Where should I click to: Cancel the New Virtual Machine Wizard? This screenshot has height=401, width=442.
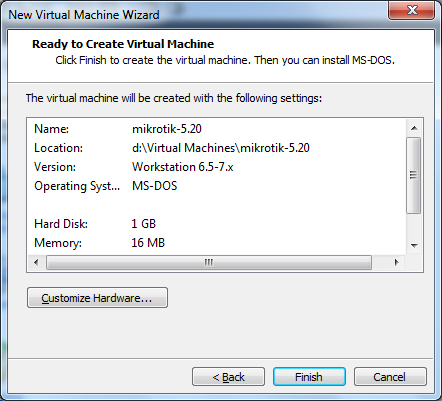point(390,377)
